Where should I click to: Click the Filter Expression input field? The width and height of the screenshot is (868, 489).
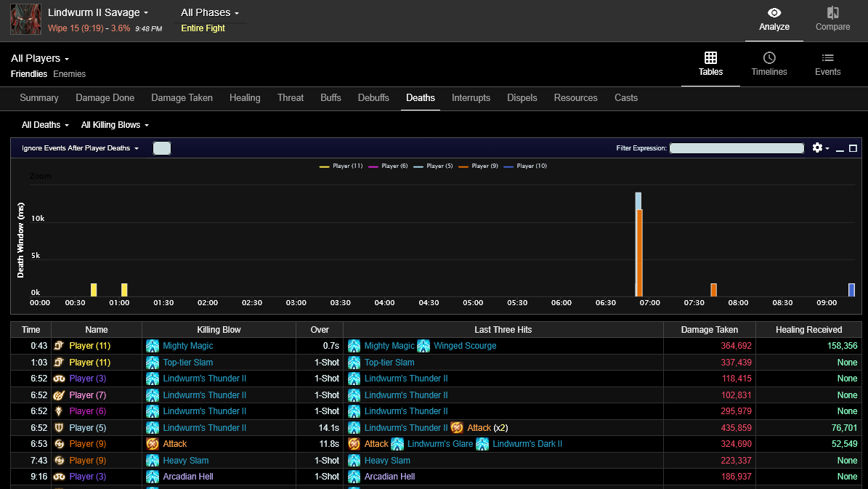[x=736, y=148]
